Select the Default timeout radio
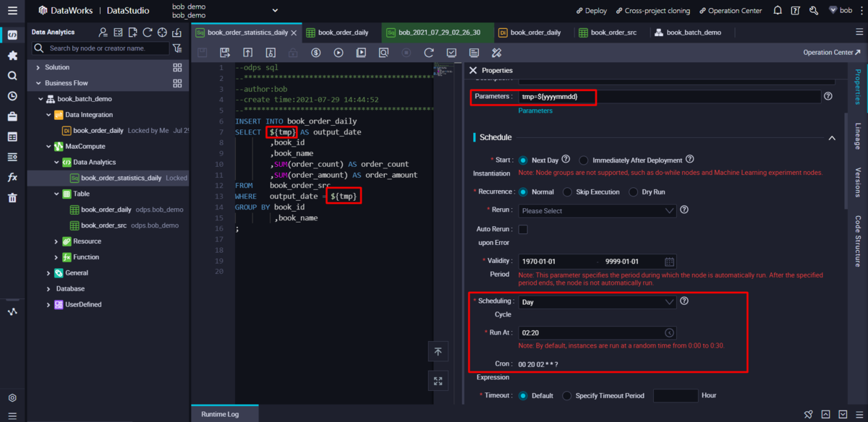The width and height of the screenshot is (868, 422). point(523,395)
